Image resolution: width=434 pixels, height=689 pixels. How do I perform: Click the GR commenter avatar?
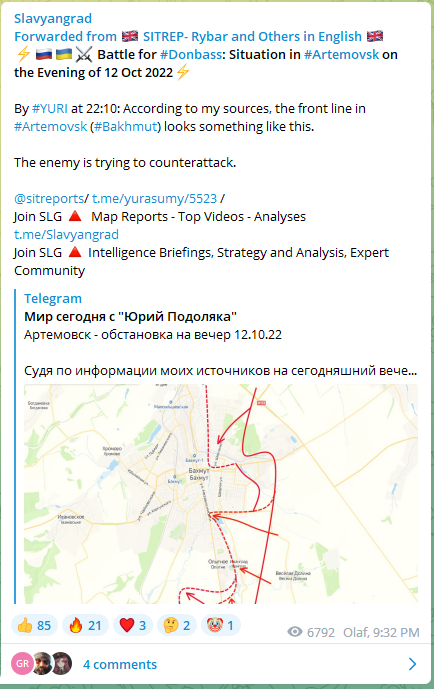[23, 664]
